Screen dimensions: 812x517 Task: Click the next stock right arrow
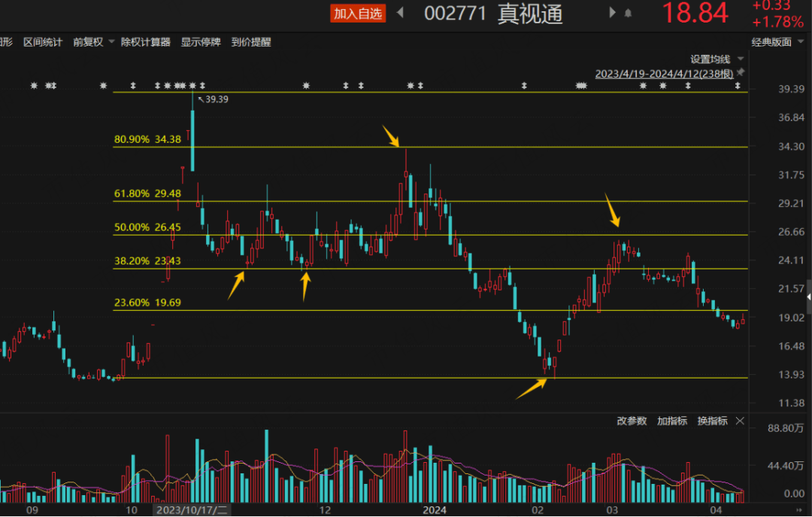pyautogui.click(x=613, y=13)
